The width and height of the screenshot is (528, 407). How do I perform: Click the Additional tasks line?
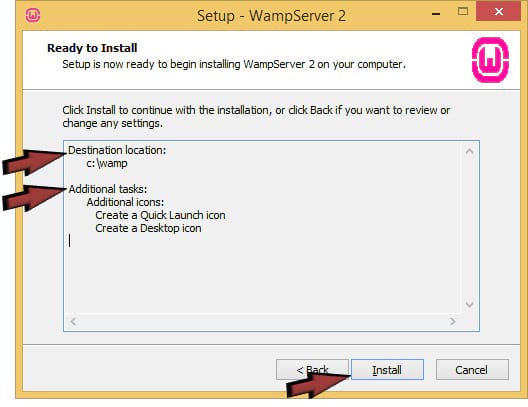point(108,189)
